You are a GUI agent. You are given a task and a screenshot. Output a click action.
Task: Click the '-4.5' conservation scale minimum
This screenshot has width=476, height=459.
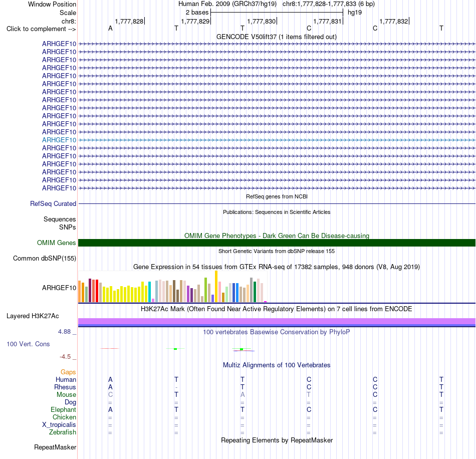(65, 356)
